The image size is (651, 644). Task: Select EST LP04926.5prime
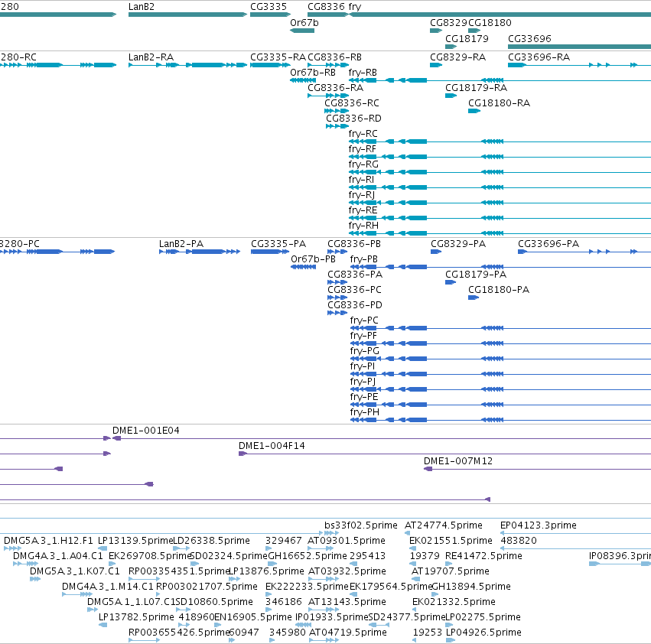(x=451, y=640)
